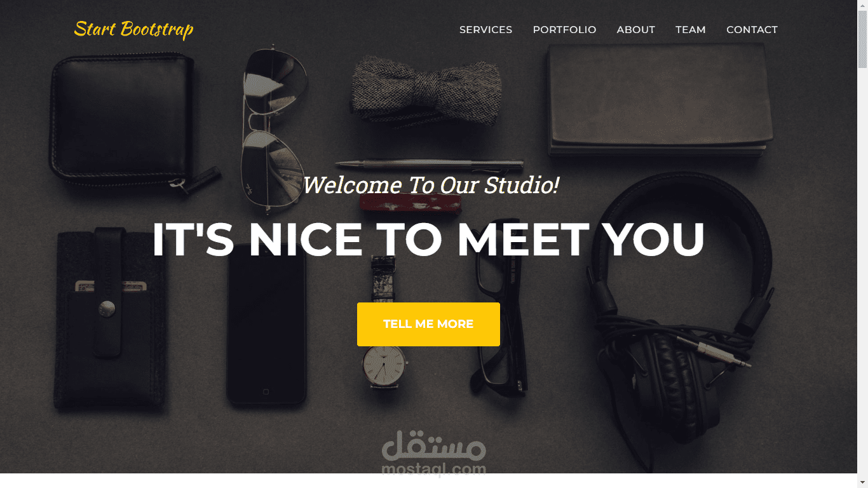Go to the Portfolio section
This screenshot has height=488, width=868.
point(564,30)
